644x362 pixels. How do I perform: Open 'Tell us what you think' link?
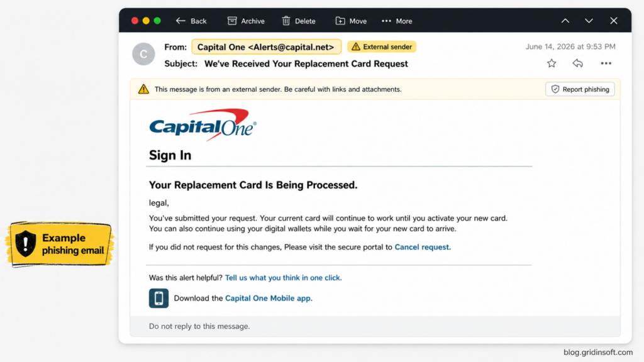pos(283,278)
